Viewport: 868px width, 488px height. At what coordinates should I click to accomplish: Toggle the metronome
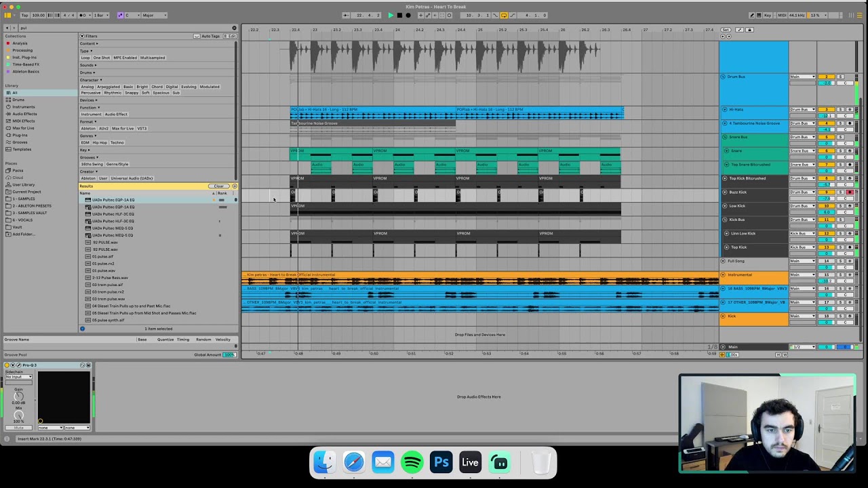(x=84, y=15)
